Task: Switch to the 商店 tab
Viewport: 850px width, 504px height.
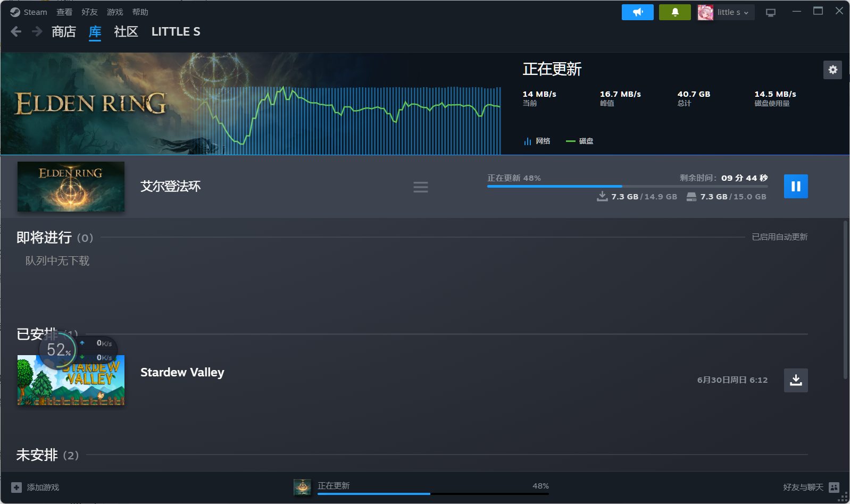Action: [64, 32]
